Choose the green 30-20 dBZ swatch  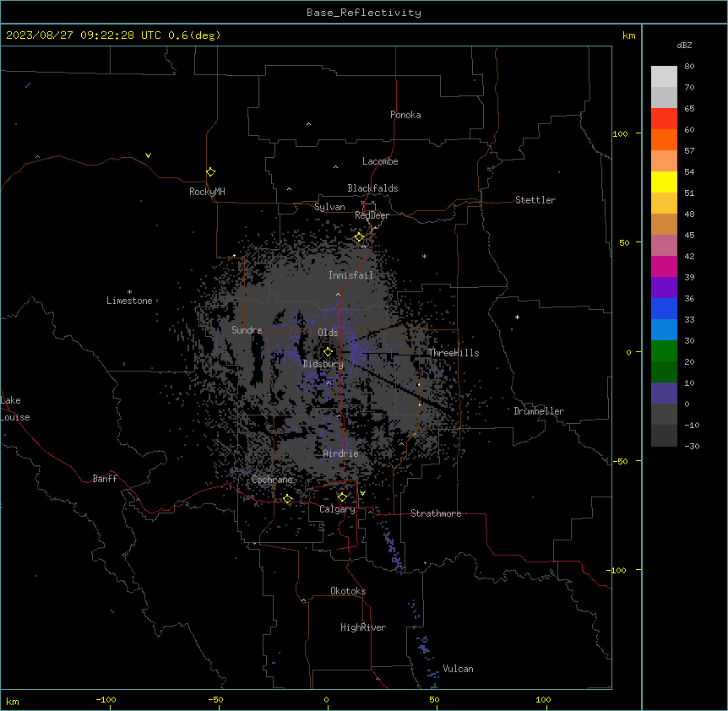(x=664, y=351)
